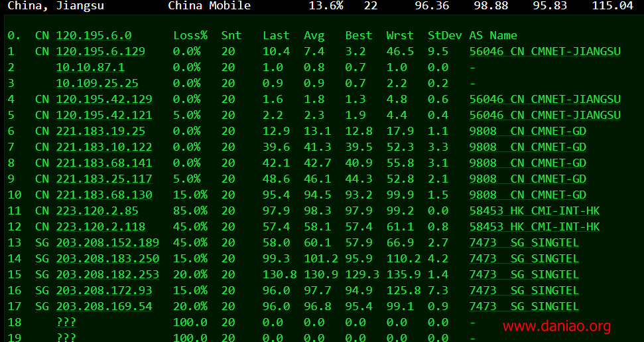Open AS 58453 CMI-INT-HK link on hop 11

(535, 211)
